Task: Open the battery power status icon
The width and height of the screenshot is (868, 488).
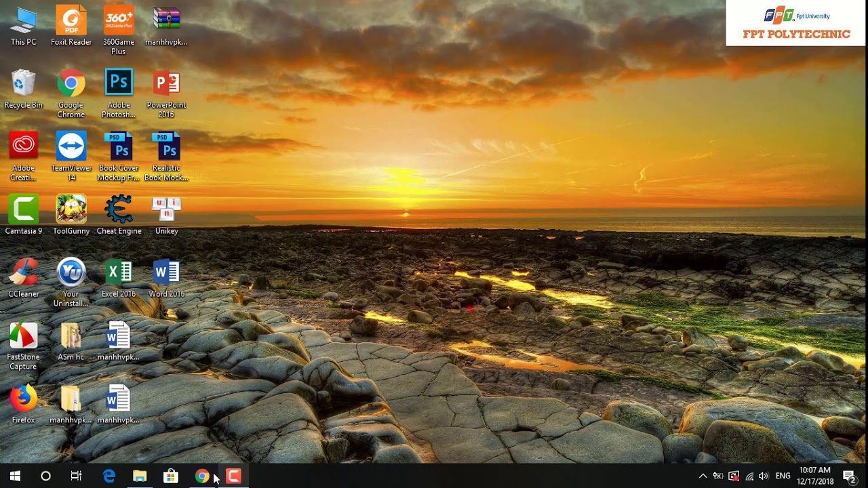Action: click(718, 476)
